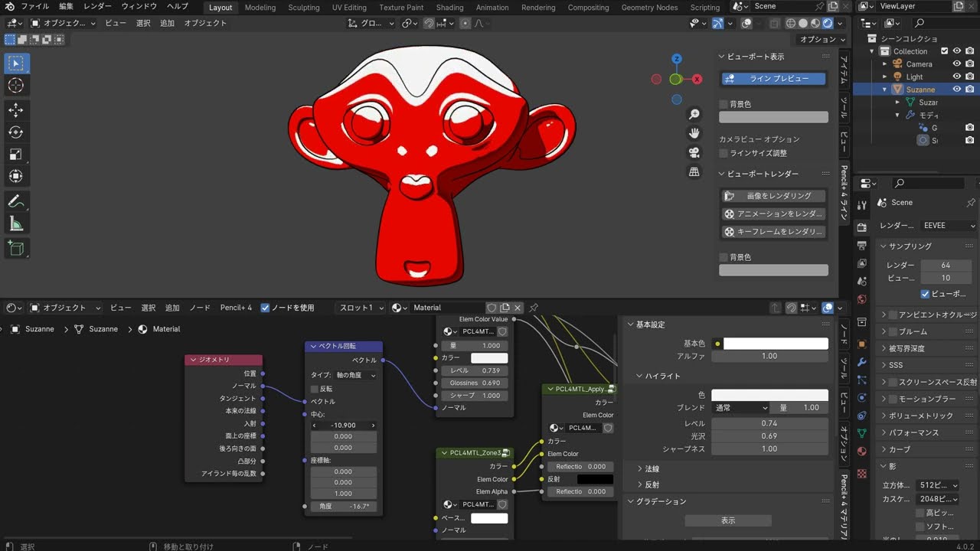Image resolution: width=980 pixels, height=551 pixels.
Task: Select the Transform tool
Action: pos(15,177)
